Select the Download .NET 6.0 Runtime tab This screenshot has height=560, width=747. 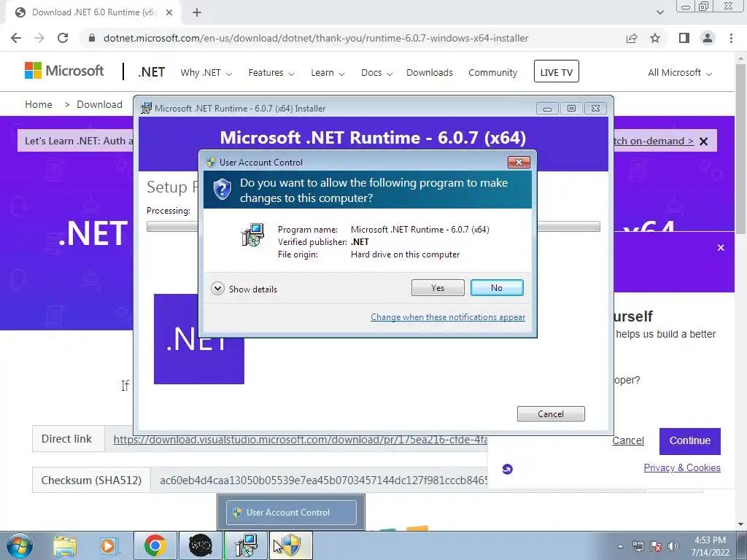coord(93,12)
